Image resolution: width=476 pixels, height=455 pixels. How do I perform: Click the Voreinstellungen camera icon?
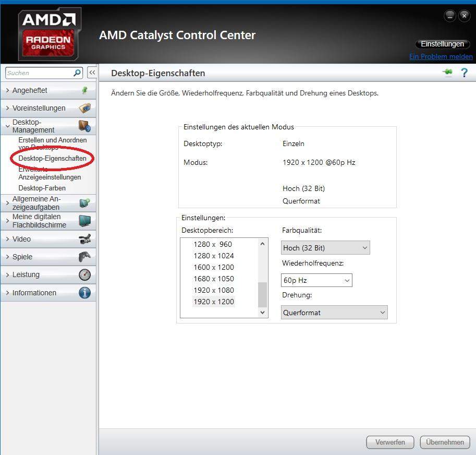pos(84,108)
